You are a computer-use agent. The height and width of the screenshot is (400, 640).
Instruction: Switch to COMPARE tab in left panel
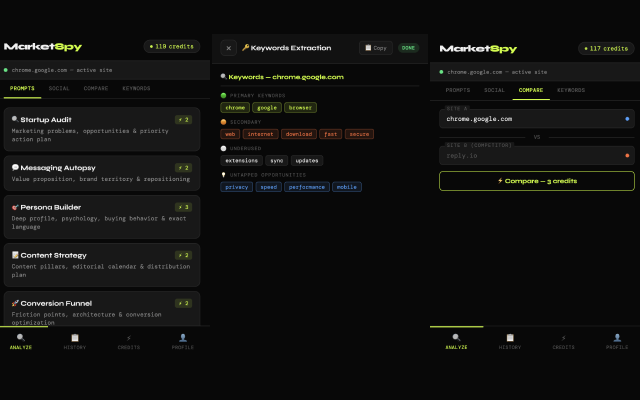click(96, 89)
